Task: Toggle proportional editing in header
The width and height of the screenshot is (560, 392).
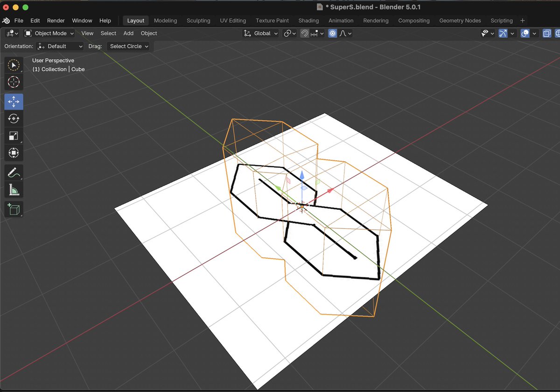Action: coord(332,33)
